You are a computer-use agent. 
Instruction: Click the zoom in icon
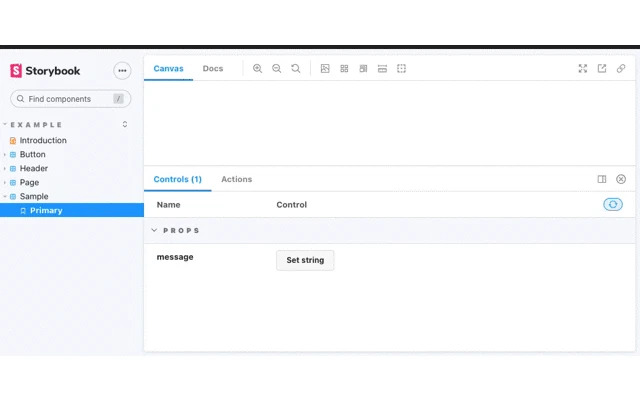(257, 69)
